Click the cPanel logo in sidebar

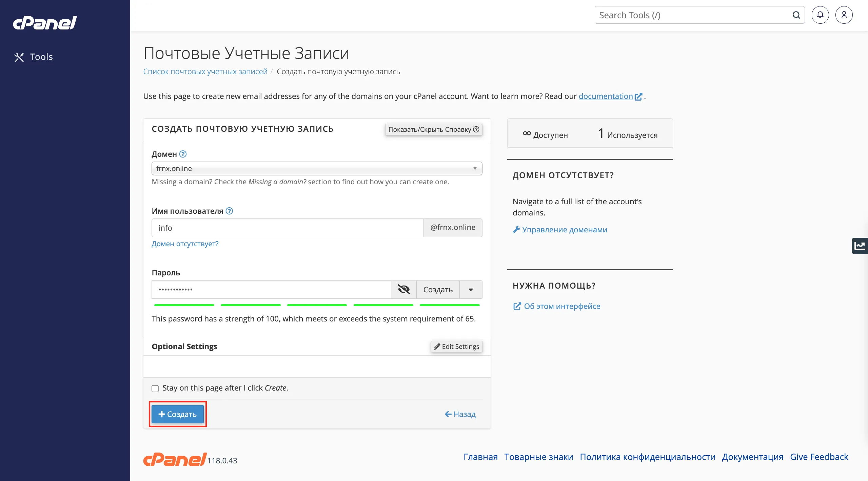pos(45,23)
